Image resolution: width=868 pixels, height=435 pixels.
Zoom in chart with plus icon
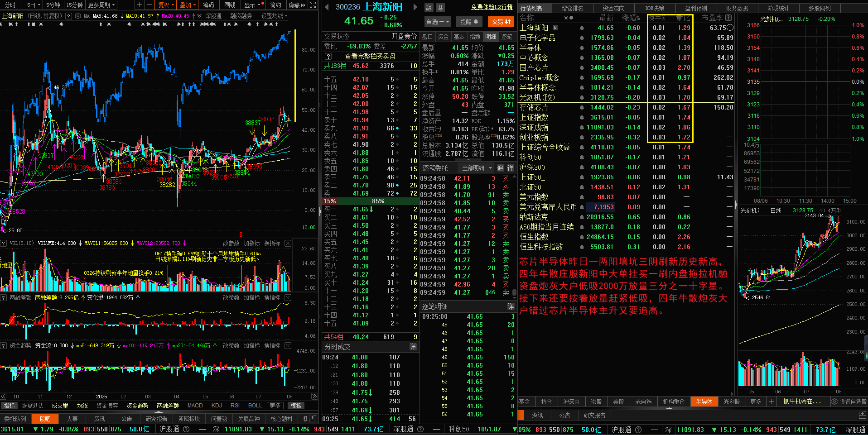coord(140,5)
